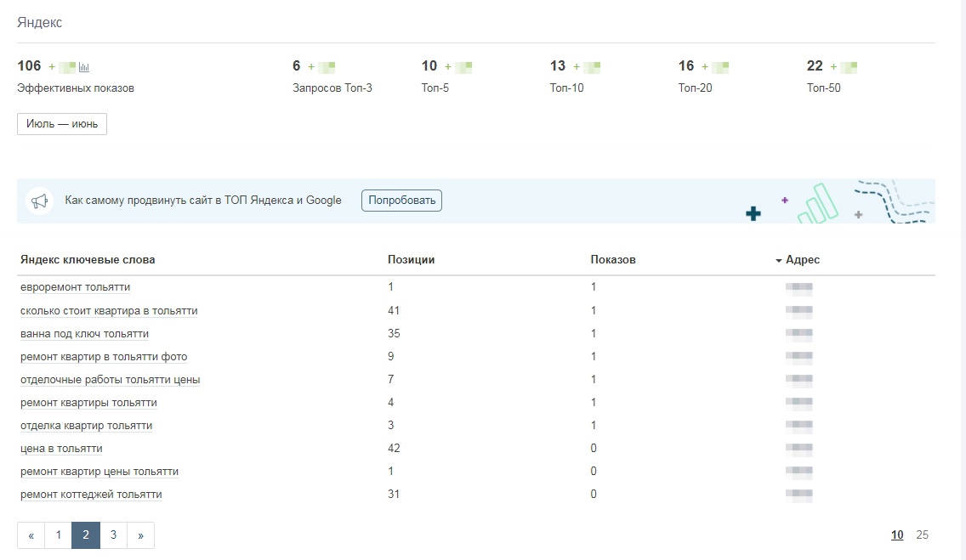
Task: Click the previous page « arrow
Action: (31, 535)
